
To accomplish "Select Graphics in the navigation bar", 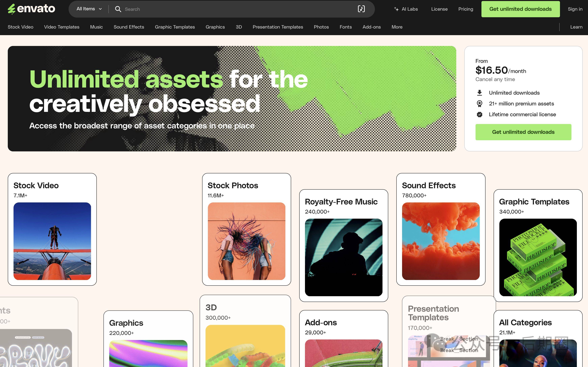I will click(x=215, y=27).
